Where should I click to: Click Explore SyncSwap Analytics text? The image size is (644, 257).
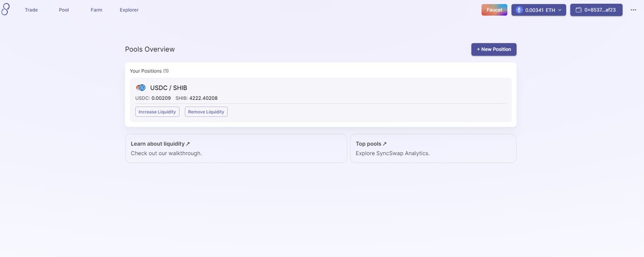(393, 153)
